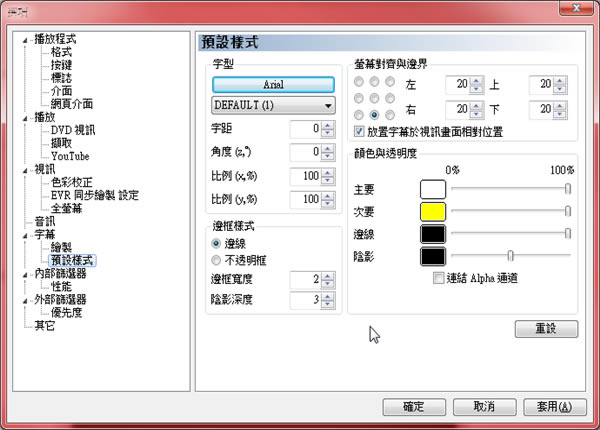Click the 取消 cancel button
Screen dimensions: 600x430
coord(485,406)
